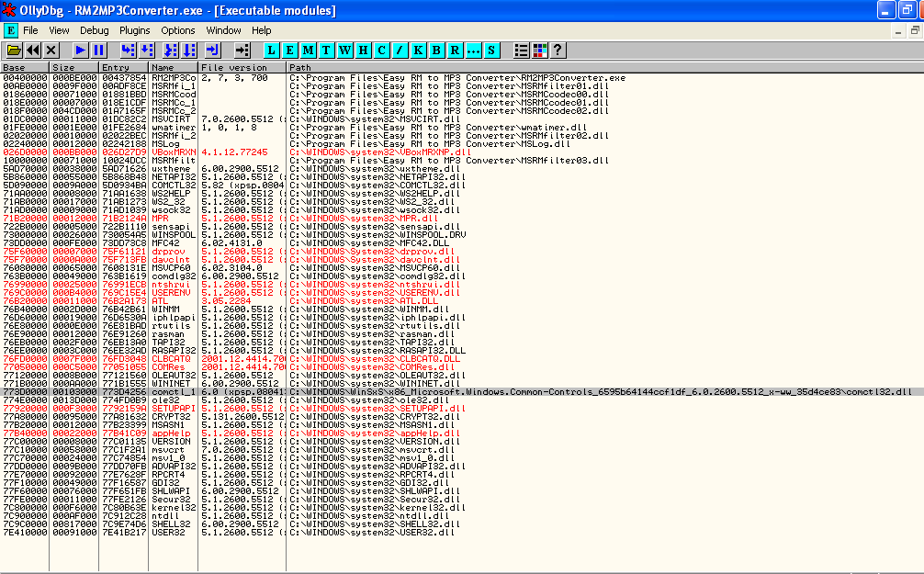Image resolution: width=924 pixels, height=574 pixels.
Task: Open Breakpoints window with B button
Action: 436,51
